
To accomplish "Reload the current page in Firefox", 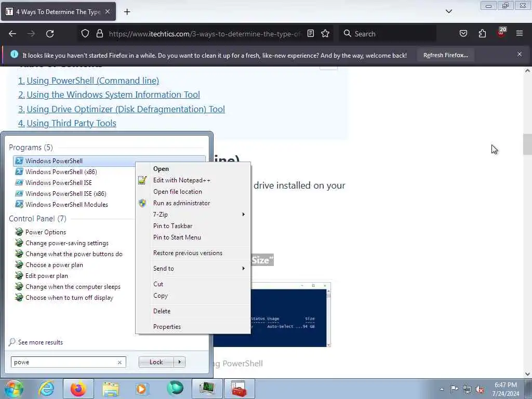I will tap(50, 34).
